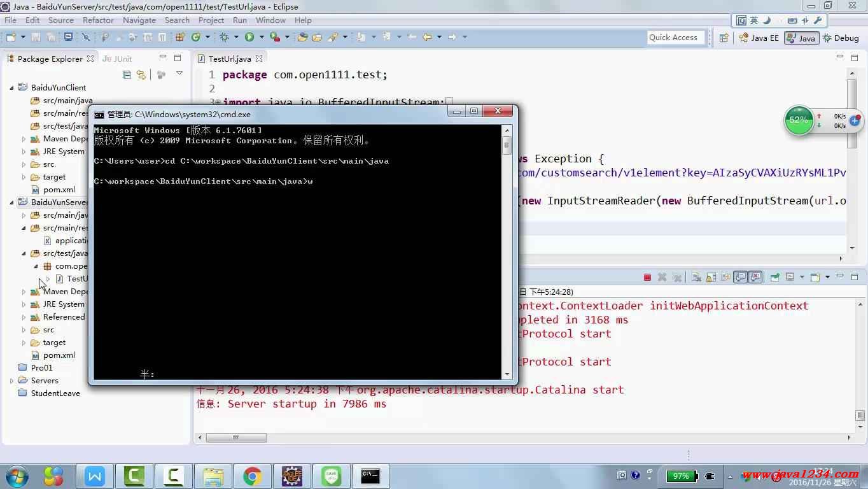Image resolution: width=868 pixels, height=489 pixels.
Task: Click the New Java Package toolbar icon
Action: 180,37
